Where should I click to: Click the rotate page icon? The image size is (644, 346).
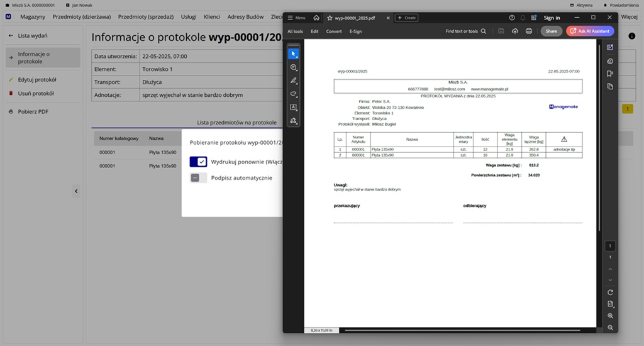[x=610, y=293]
